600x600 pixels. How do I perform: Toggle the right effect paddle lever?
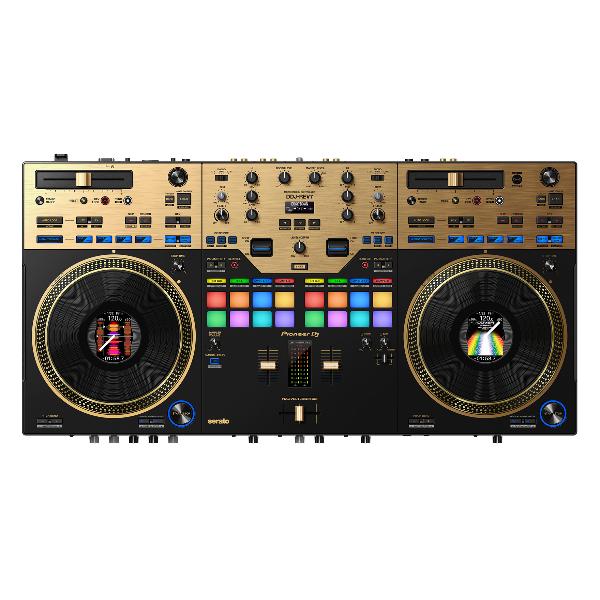338,248
